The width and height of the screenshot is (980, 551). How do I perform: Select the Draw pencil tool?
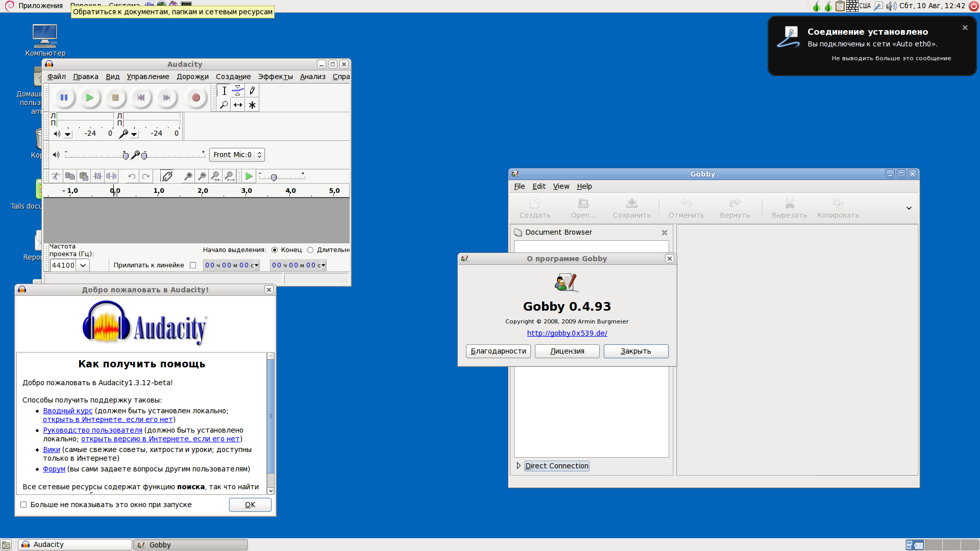click(252, 91)
